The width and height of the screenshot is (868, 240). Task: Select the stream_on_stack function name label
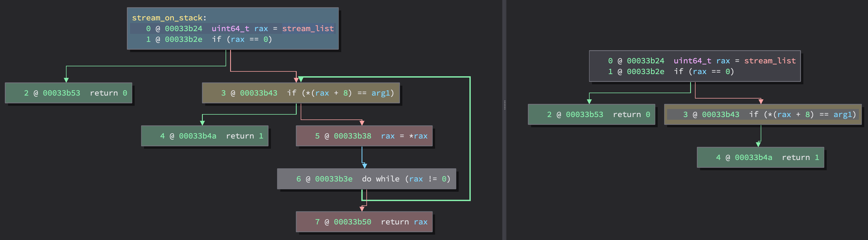[167, 18]
